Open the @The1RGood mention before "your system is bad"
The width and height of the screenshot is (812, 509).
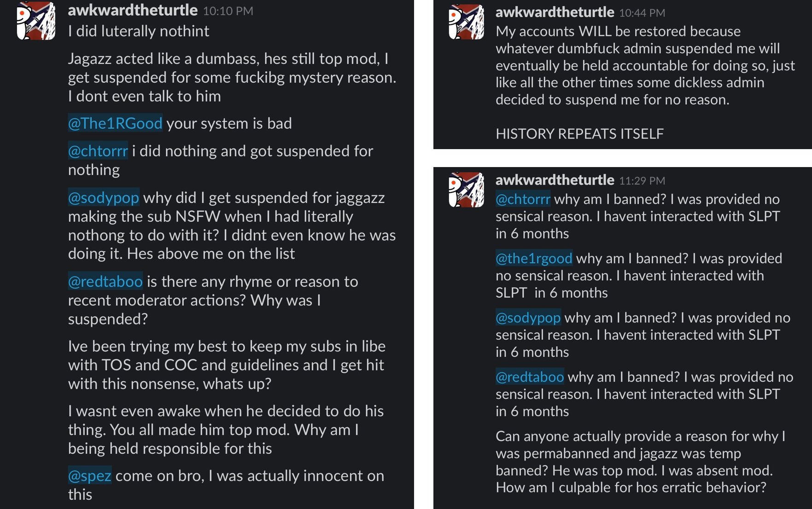point(115,123)
